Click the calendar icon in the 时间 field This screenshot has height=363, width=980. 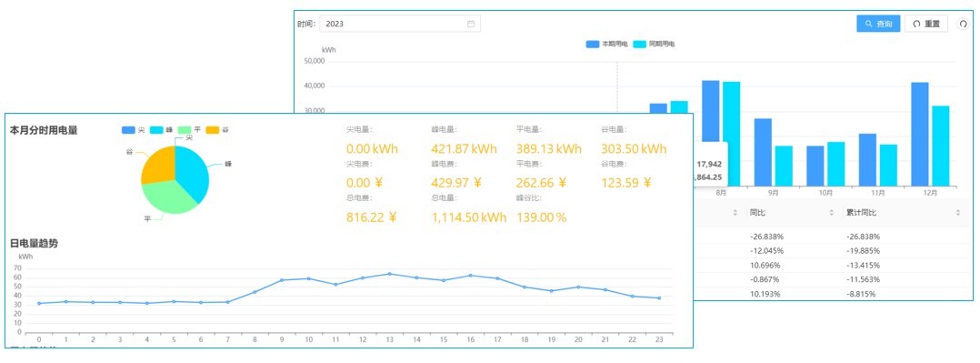tap(471, 24)
